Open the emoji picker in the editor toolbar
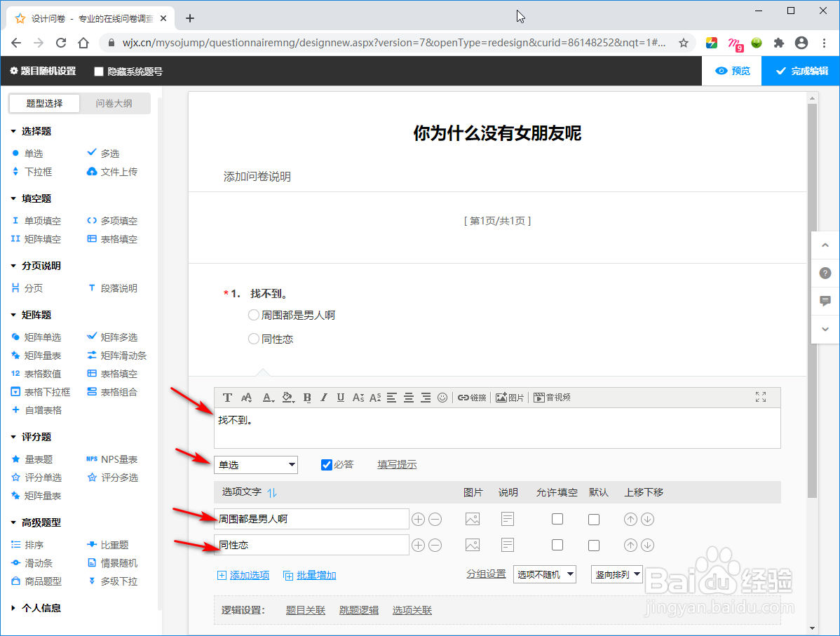The width and height of the screenshot is (840, 636). (442, 397)
